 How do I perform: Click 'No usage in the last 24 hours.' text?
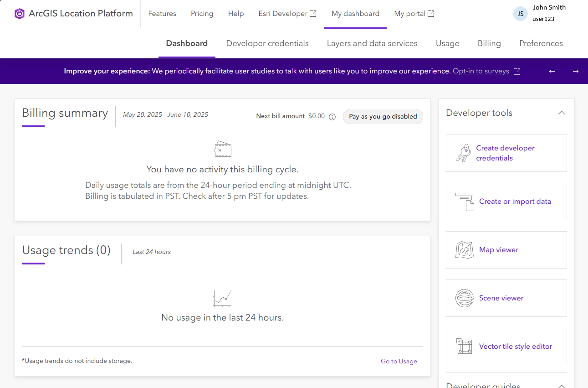(x=222, y=318)
